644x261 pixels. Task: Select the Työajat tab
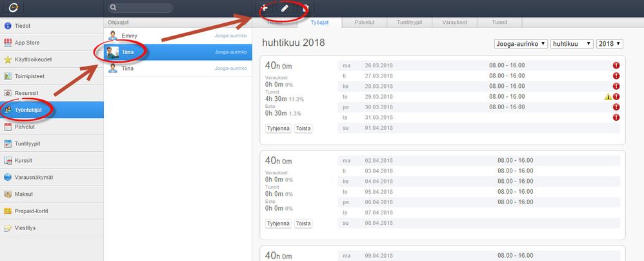(319, 23)
